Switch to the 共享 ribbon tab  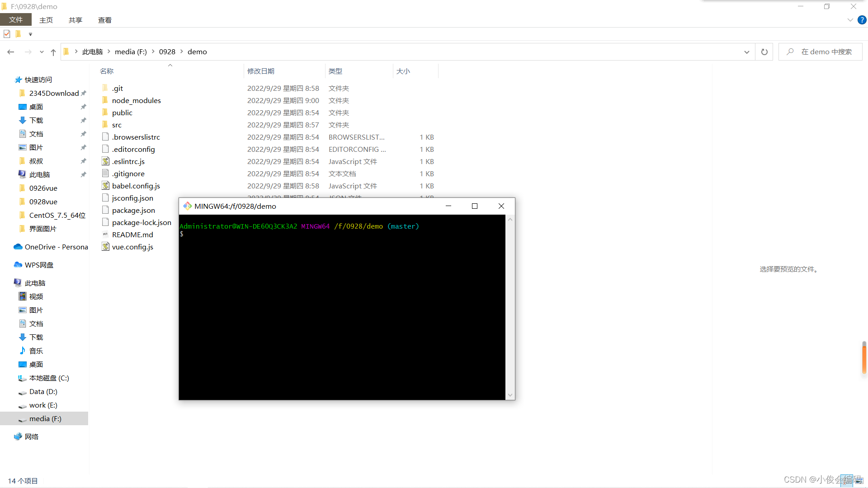coord(75,20)
